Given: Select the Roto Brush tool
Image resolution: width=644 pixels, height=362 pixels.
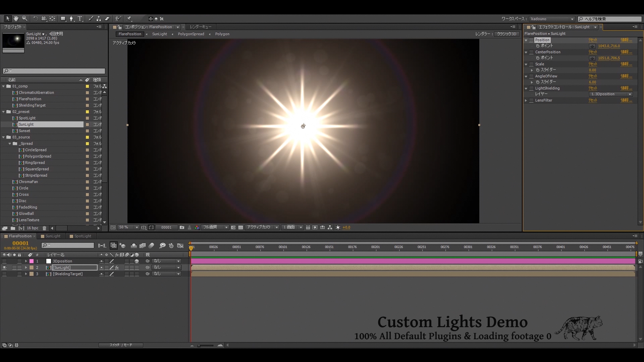Looking at the screenshot, I should (118, 19).
